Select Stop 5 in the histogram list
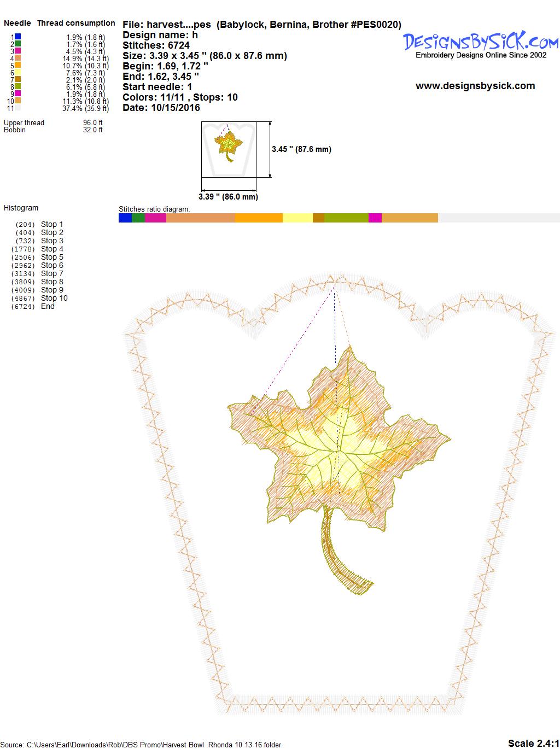 point(52,257)
